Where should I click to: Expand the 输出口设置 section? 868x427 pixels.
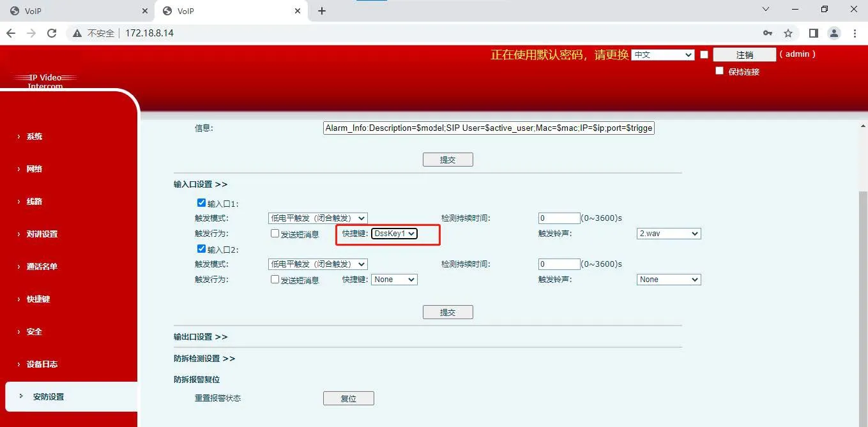pos(201,336)
